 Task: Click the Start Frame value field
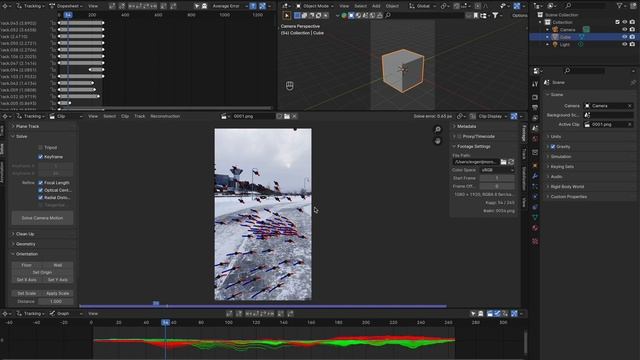point(497,178)
